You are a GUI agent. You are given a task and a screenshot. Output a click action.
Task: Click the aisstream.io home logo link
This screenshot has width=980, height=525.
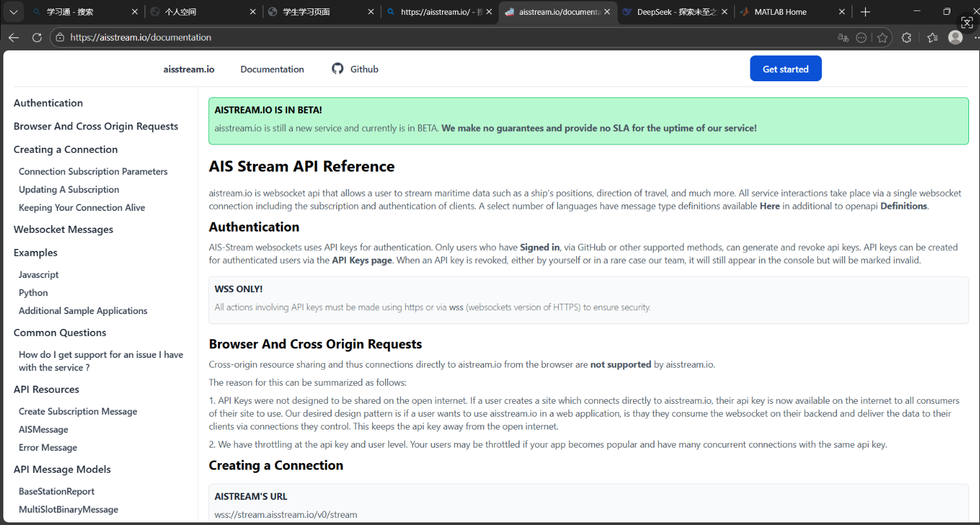pyautogui.click(x=189, y=69)
